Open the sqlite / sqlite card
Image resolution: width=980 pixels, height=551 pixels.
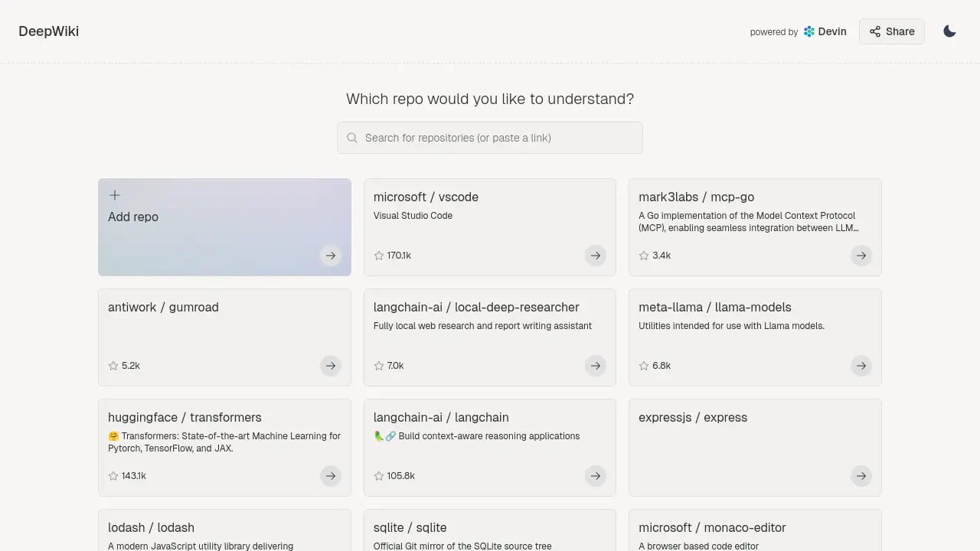tap(490, 530)
